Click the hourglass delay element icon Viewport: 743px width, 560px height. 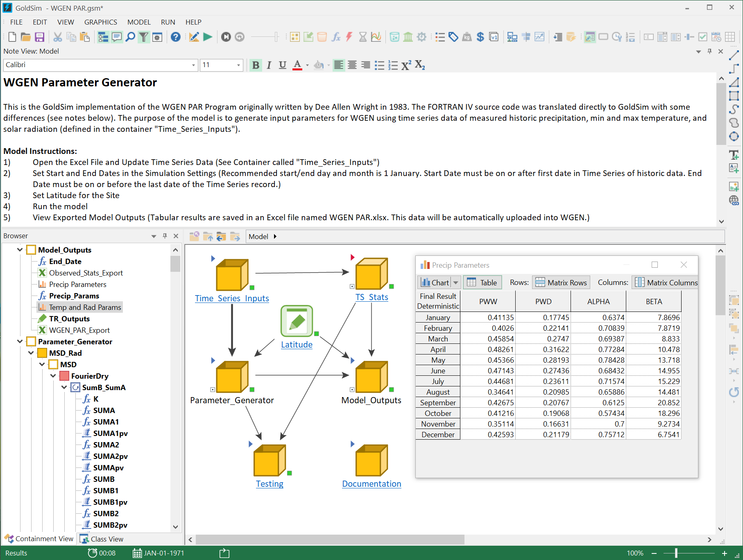click(x=362, y=37)
